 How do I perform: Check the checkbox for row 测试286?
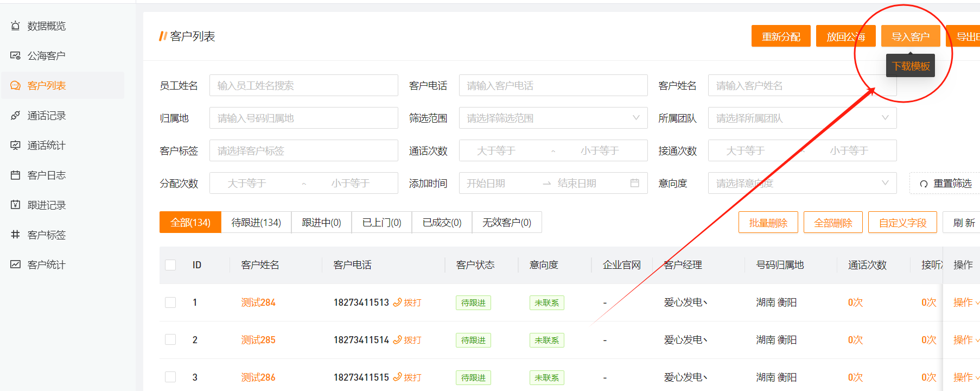coord(170,377)
